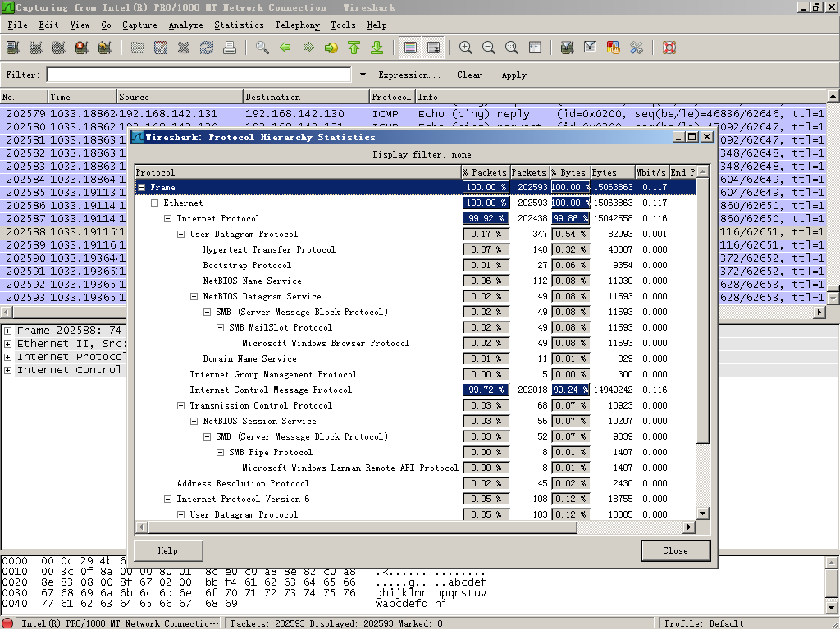Jump to the first packet

pyautogui.click(x=354, y=48)
